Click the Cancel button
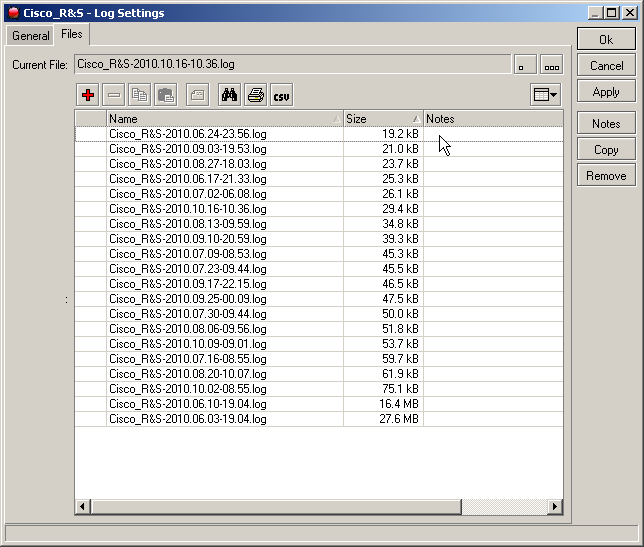Image resolution: width=644 pixels, height=547 pixels. (x=606, y=66)
